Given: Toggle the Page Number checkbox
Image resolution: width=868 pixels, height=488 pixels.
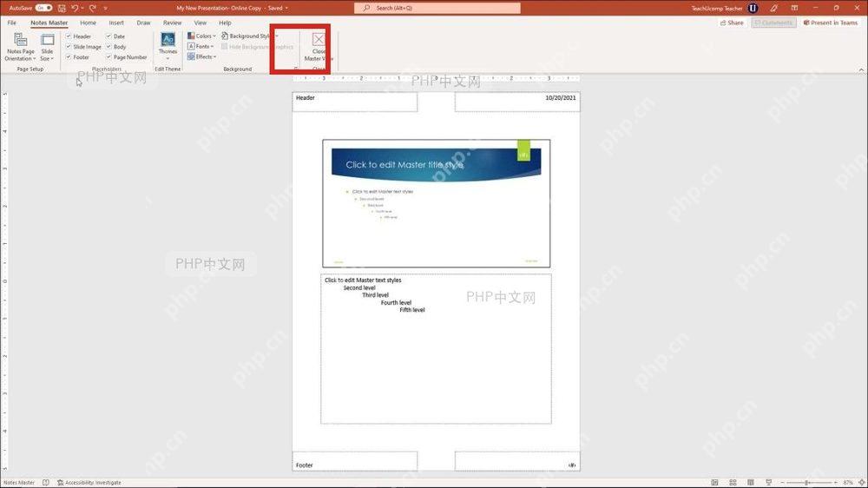Looking at the screenshot, I should (109, 57).
